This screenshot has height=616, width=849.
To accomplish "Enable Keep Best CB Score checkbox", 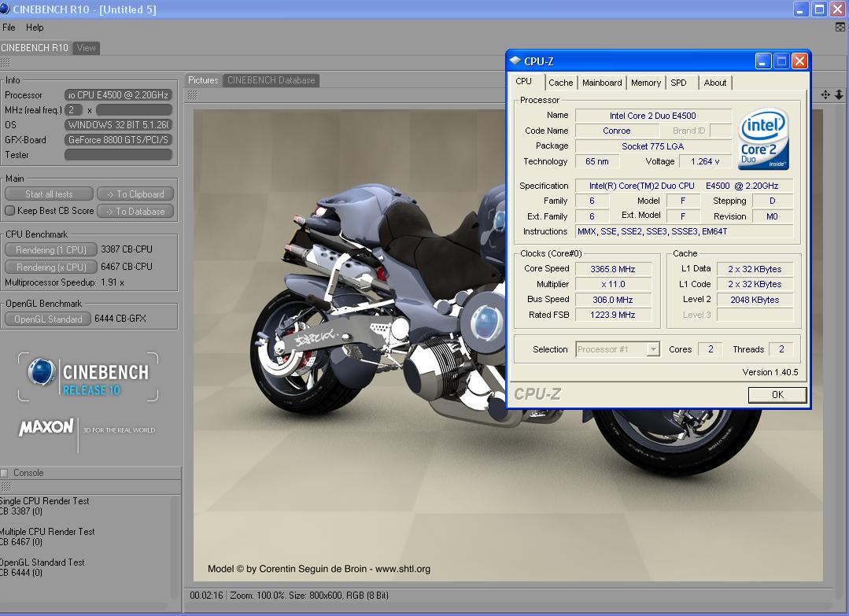I will (x=9, y=211).
